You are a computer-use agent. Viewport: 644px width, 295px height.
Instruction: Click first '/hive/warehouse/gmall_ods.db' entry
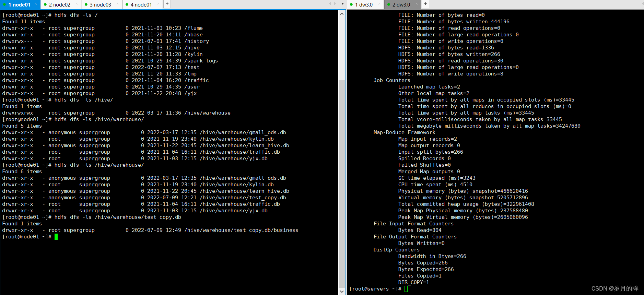click(243, 132)
